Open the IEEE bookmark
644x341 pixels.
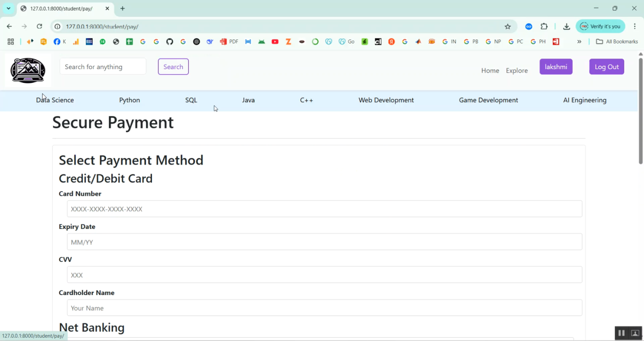(x=89, y=42)
